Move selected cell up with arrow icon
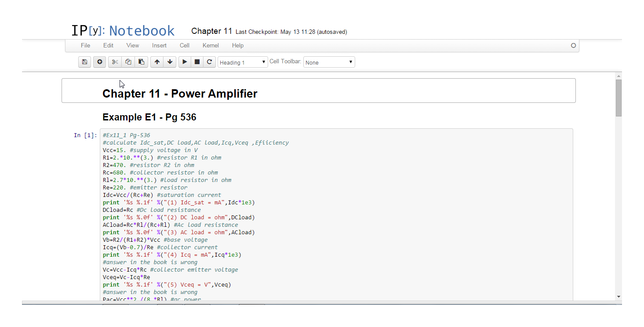 (x=157, y=62)
